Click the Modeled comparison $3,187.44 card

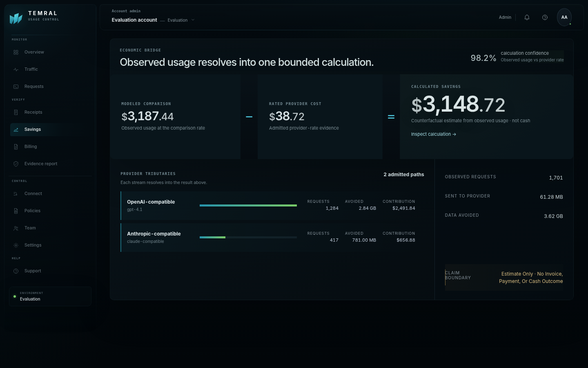pos(176,117)
